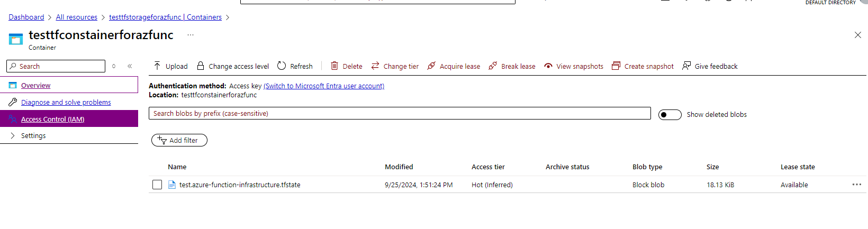Sort by Archive status column header
This screenshot has width=868, height=229.
(567, 167)
